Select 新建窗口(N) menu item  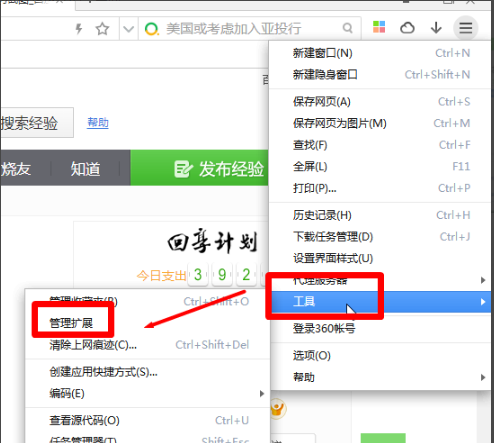click(380, 53)
